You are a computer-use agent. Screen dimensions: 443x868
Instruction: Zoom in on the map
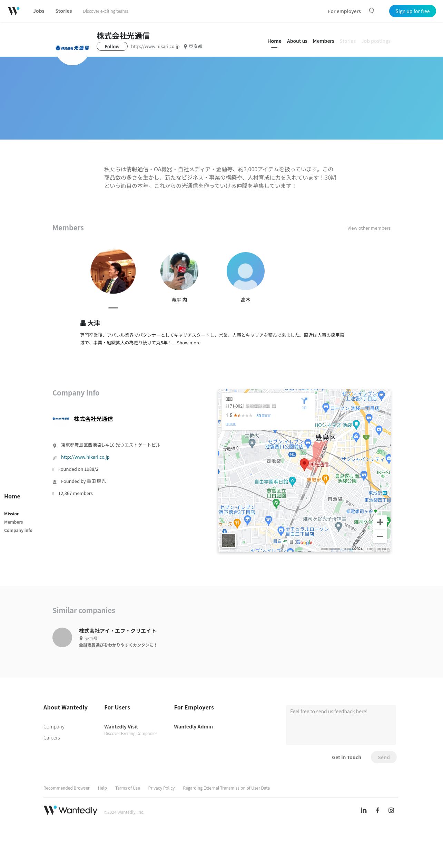(380, 522)
